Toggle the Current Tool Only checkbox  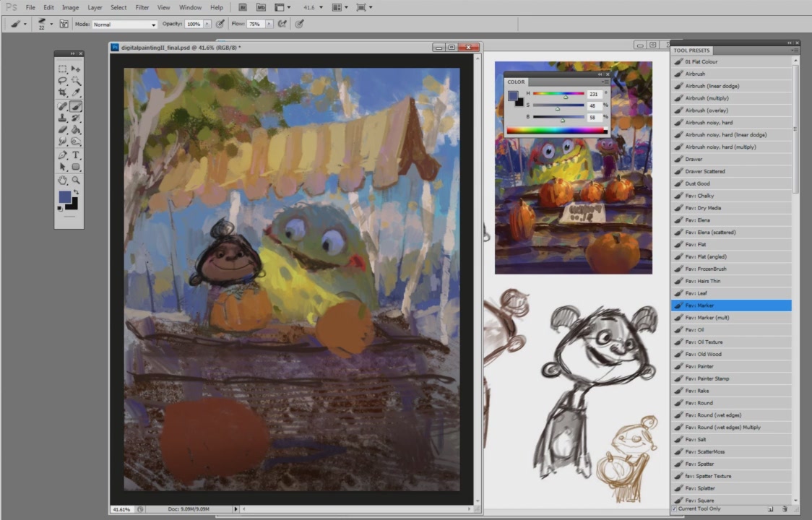coord(675,508)
